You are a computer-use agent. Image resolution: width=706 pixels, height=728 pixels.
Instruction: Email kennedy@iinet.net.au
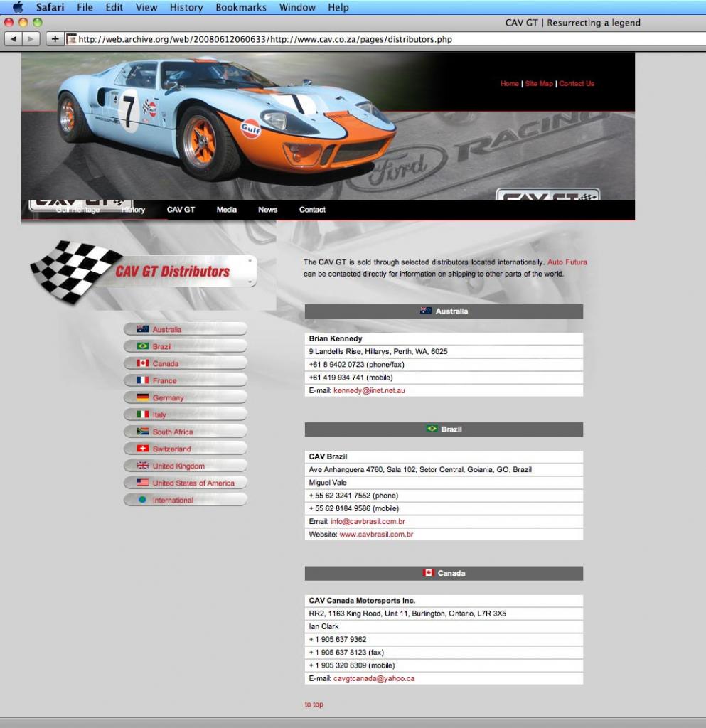[x=369, y=390]
